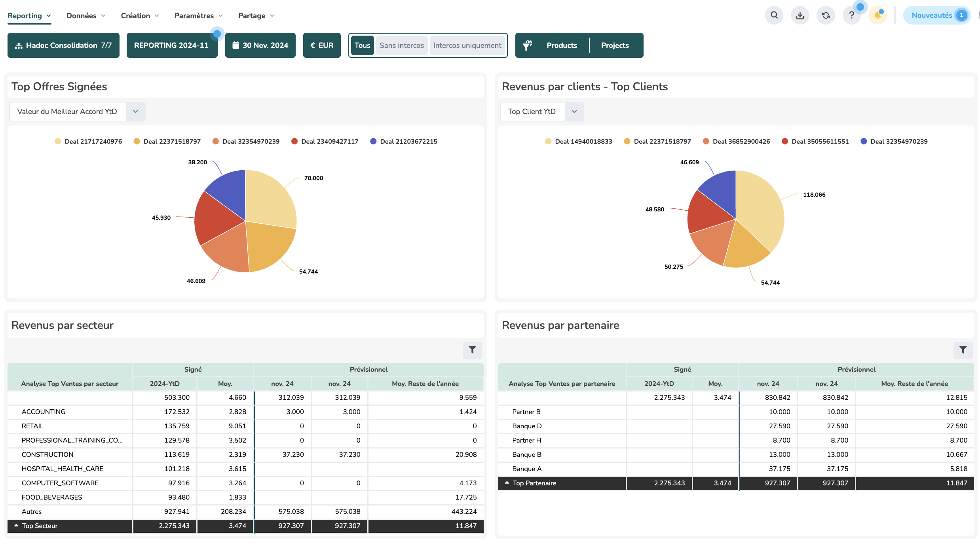Open the Reporting menu
Screen dimensions: 980x555
click(29, 16)
